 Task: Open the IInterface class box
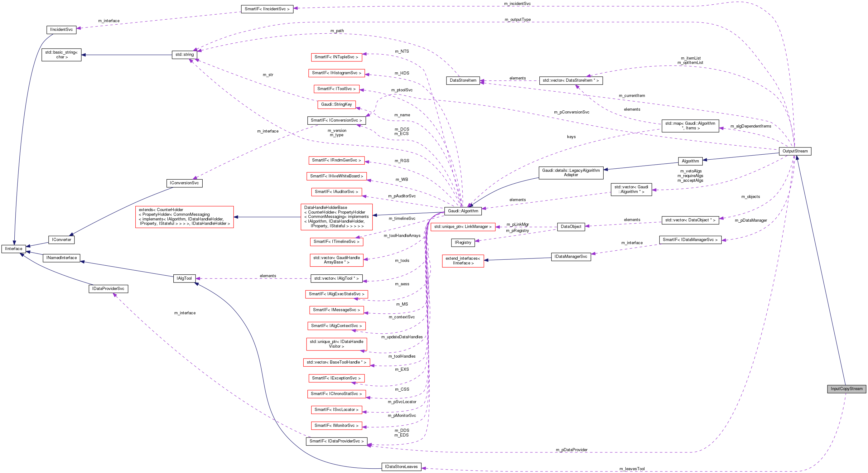(13, 249)
